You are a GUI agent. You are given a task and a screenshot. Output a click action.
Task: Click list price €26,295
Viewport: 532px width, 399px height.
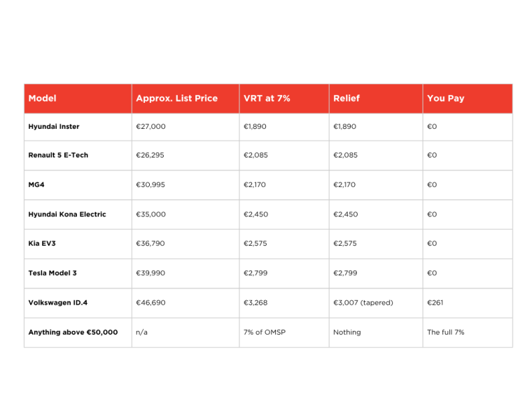(150, 155)
